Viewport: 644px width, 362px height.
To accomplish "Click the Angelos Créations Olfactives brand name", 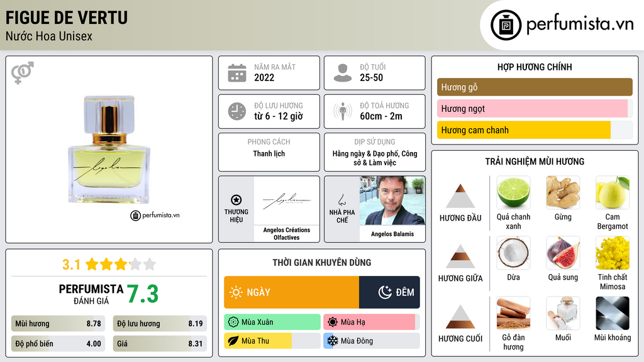I will pos(287,234).
